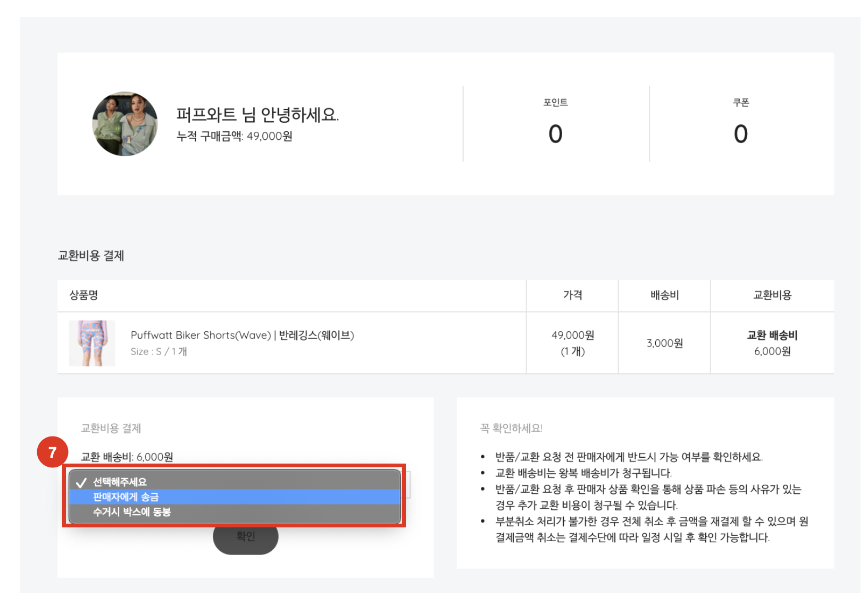868x605 pixels.
Task: Click the '퍼프와트 님 안녕하세요' greeting text
Action: [x=257, y=114]
